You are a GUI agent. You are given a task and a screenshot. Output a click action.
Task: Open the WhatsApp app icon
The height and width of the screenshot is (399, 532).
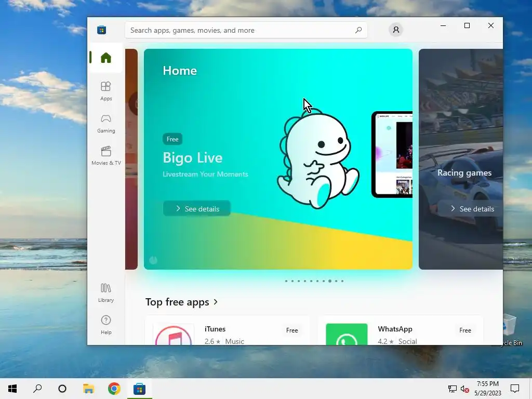[x=347, y=334]
